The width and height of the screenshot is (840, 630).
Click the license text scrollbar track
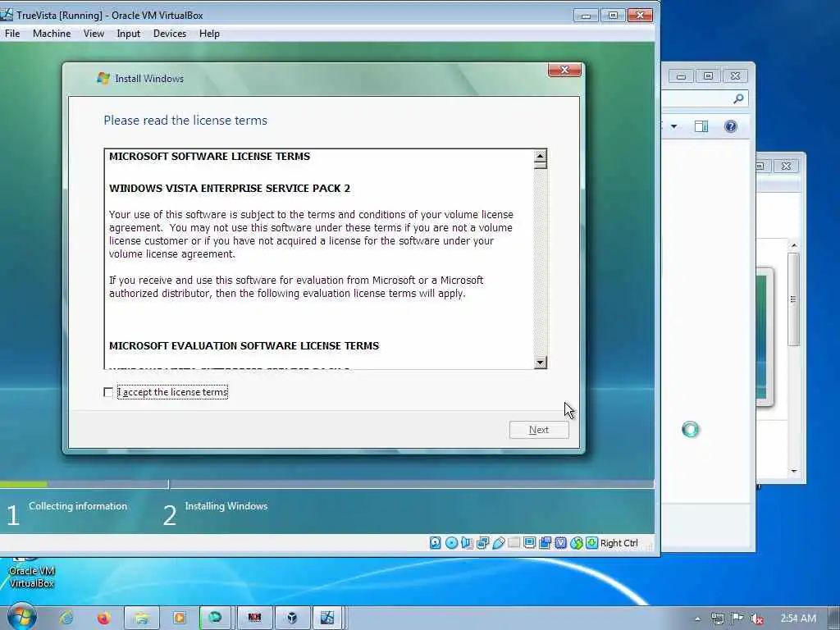(x=540, y=262)
